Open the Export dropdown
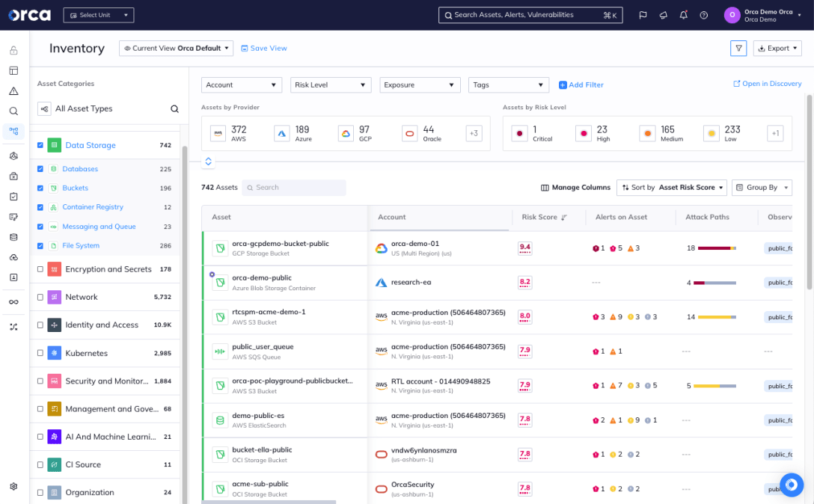The image size is (814, 504). (777, 49)
